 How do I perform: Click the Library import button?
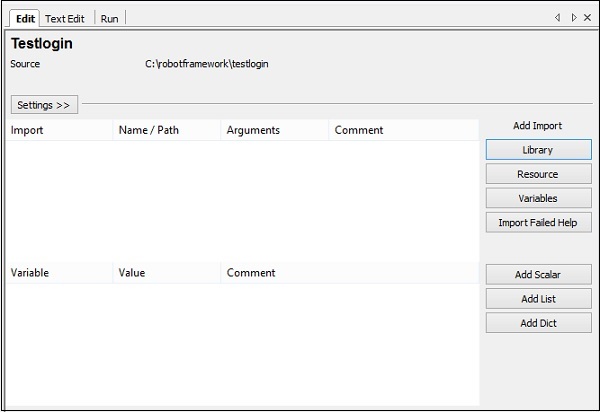click(538, 150)
